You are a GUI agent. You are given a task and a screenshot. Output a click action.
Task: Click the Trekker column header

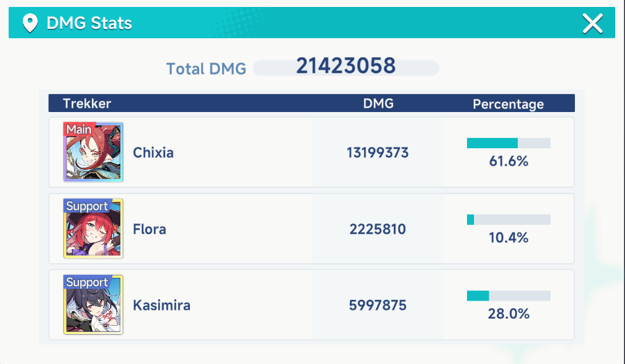point(87,104)
